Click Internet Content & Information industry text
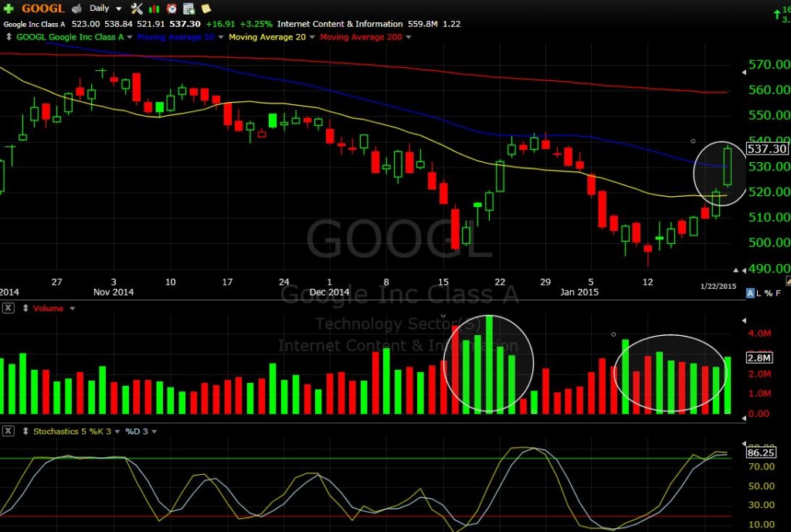Viewport: 791px width, 532px height. coord(340,24)
